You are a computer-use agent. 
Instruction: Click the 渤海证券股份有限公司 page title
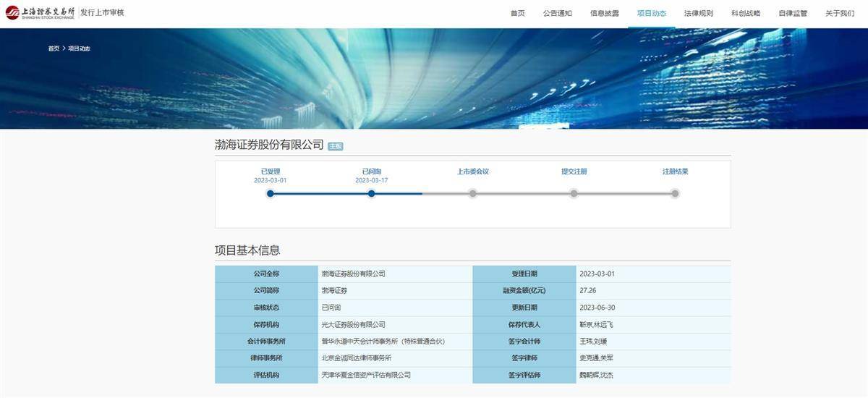pyautogui.click(x=269, y=145)
